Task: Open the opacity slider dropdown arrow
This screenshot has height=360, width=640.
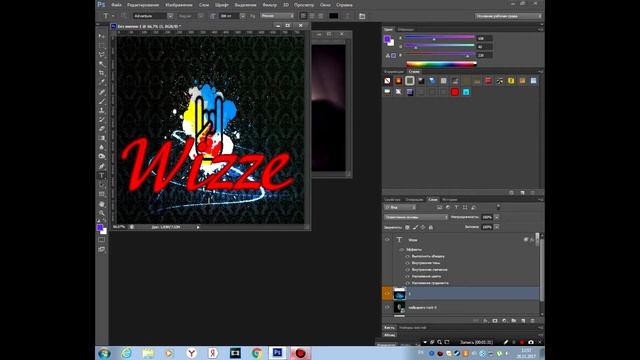Action: (496, 217)
